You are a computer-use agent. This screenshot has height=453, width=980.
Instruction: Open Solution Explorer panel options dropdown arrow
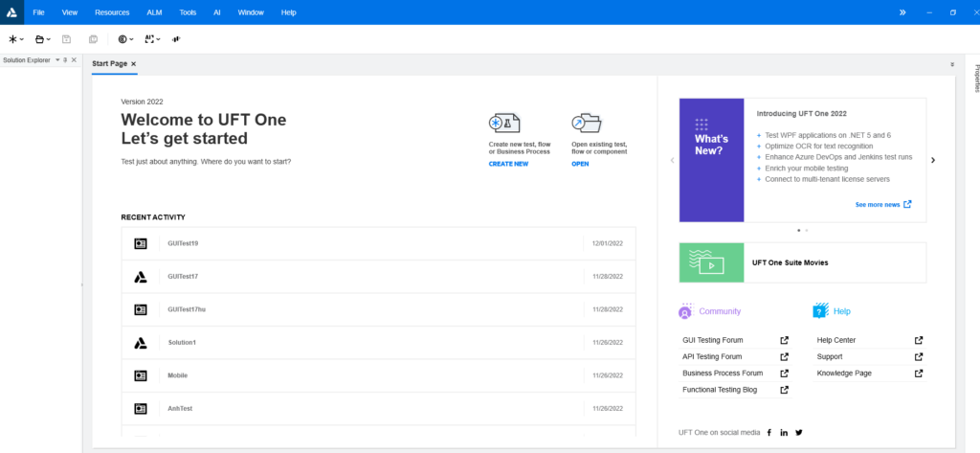point(57,60)
